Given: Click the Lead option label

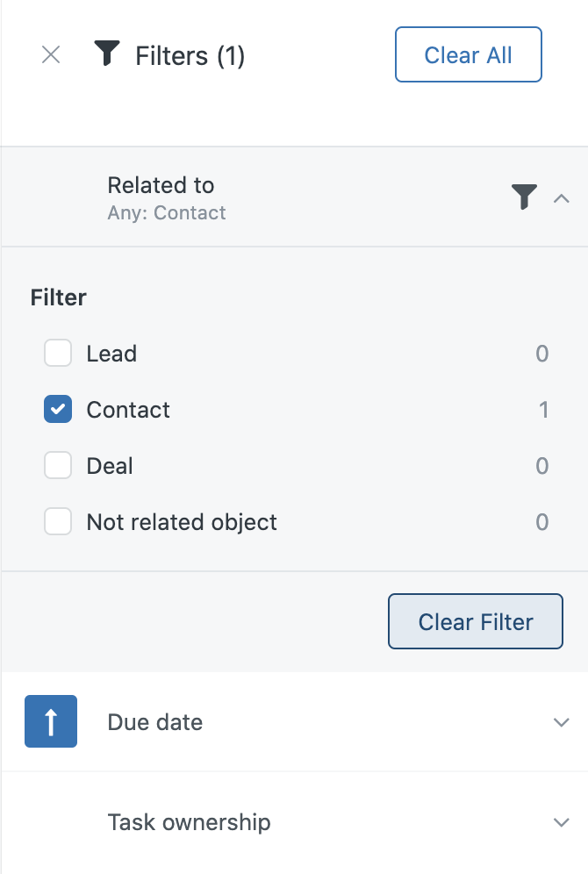Looking at the screenshot, I should (x=111, y=354).
